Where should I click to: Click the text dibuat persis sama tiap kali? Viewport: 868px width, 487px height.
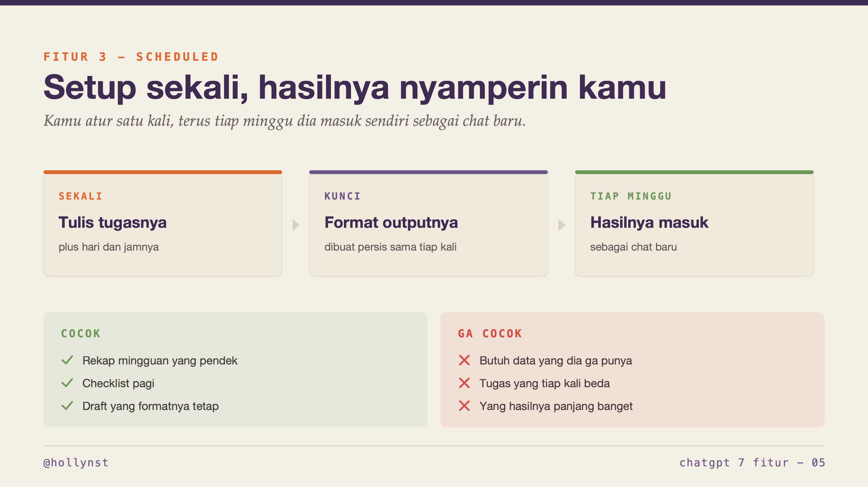tap(390, 247)
